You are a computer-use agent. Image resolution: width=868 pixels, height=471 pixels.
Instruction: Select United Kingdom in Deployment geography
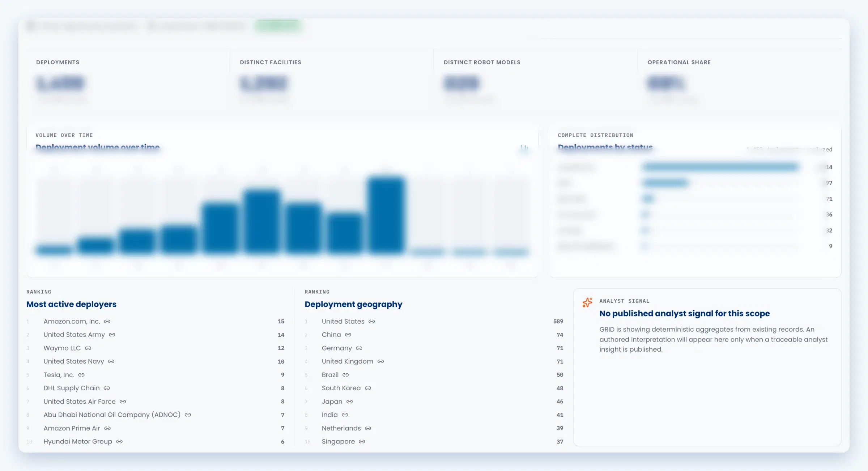[347, 362]
